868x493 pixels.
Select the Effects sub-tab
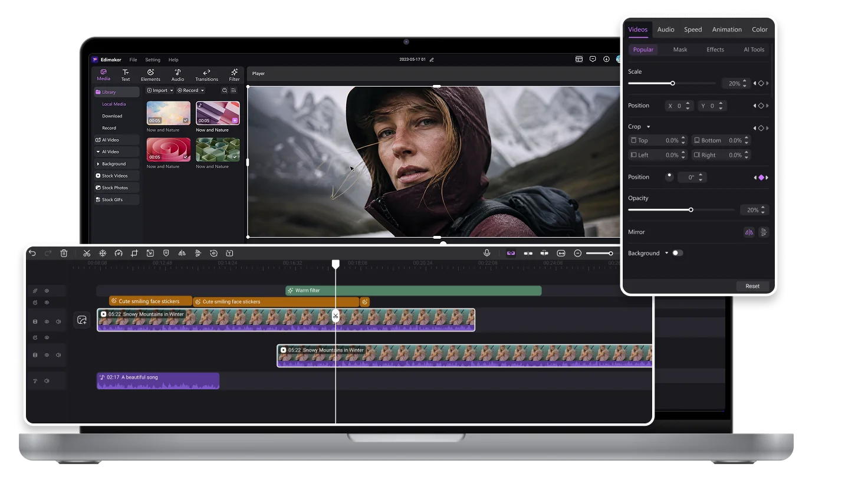715,50
